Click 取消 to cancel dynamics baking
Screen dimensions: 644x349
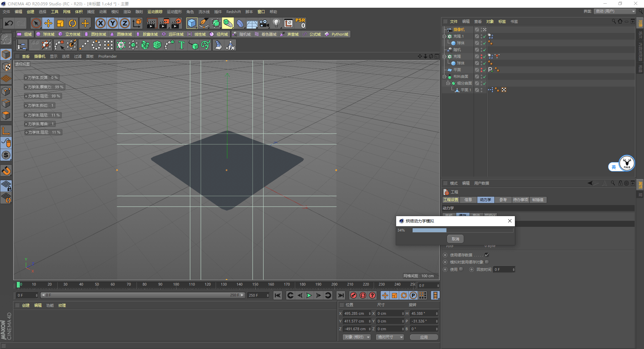coord(455,239)
